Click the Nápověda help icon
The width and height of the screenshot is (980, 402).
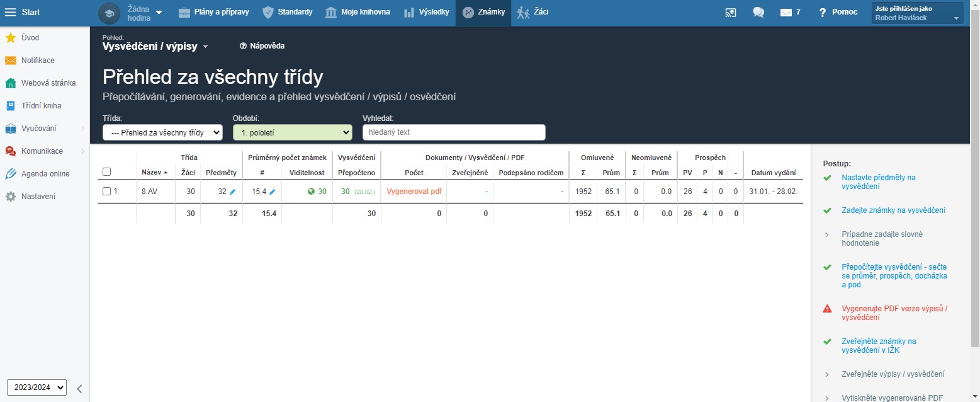pos(243,46)
